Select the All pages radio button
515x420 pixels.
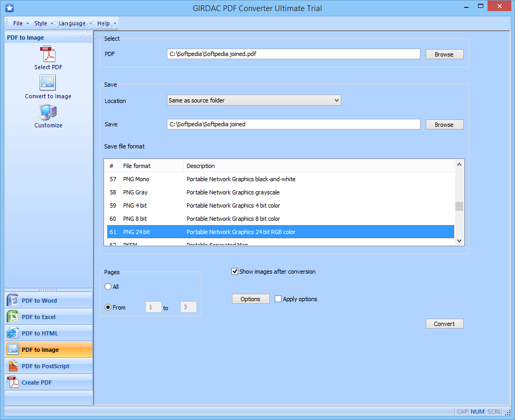click(108, 287)
